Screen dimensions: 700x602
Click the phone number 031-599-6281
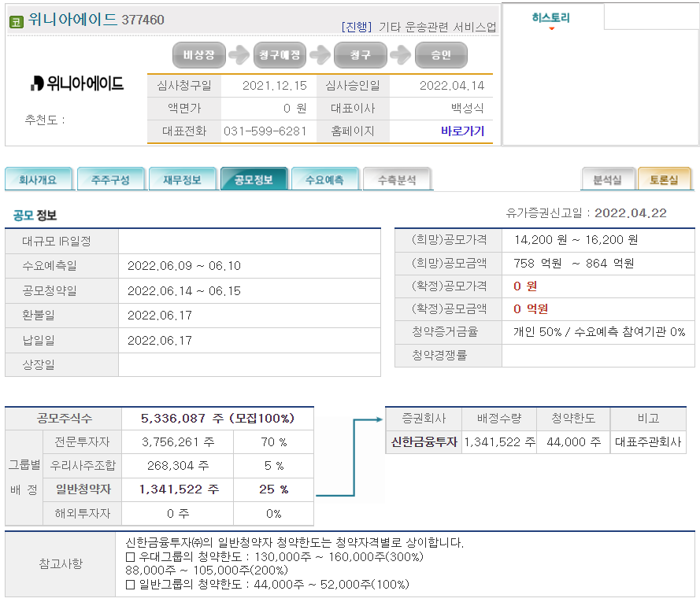tap(265, 131)
